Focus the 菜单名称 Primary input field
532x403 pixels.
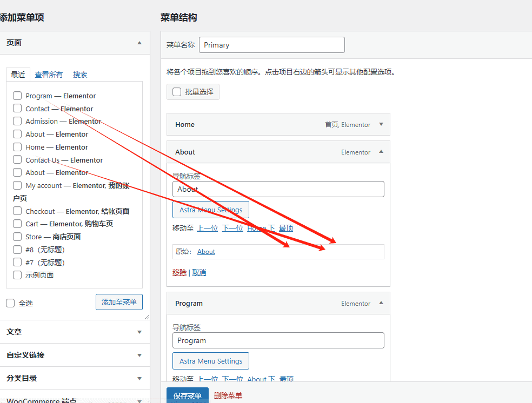[272, 45]
